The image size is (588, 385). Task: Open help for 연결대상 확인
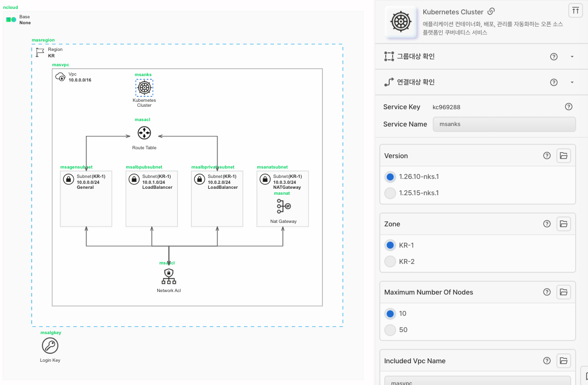point(553,83)
